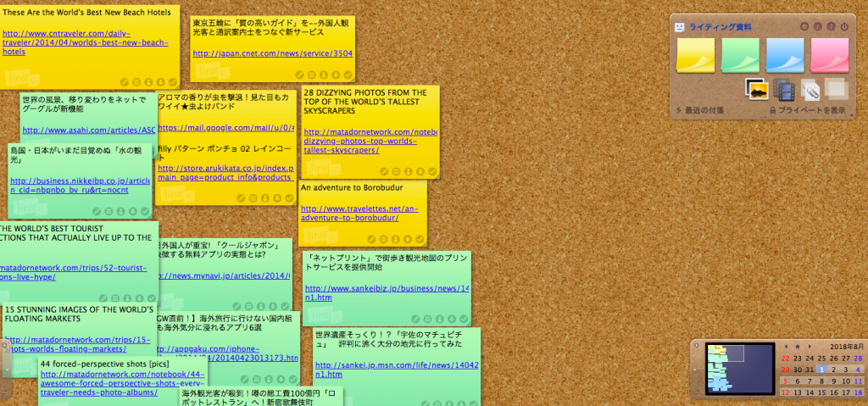Go to My Page home icon
This screenshot has width=868, height=406.
804,26
